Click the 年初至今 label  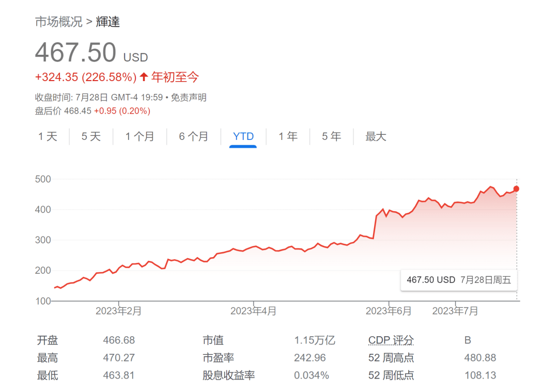click(175, 77)
